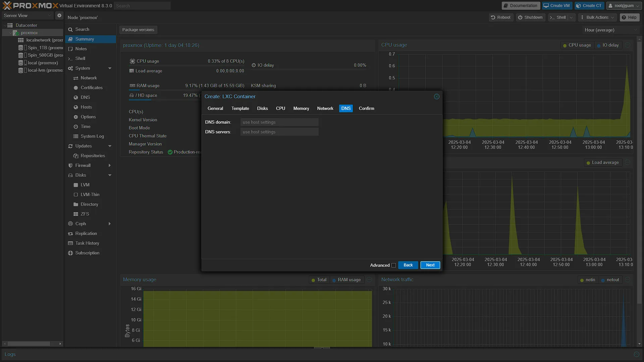Enable the Advanced checkbox
The height and width of the screenshot is (362, 644).
[394, 265]
